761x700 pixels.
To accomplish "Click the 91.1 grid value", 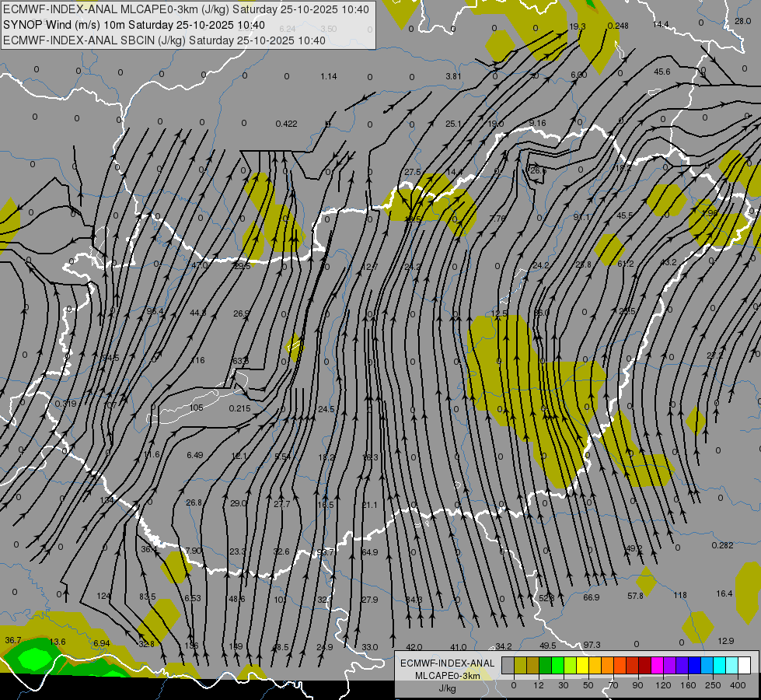I will (x=581, y=217).
